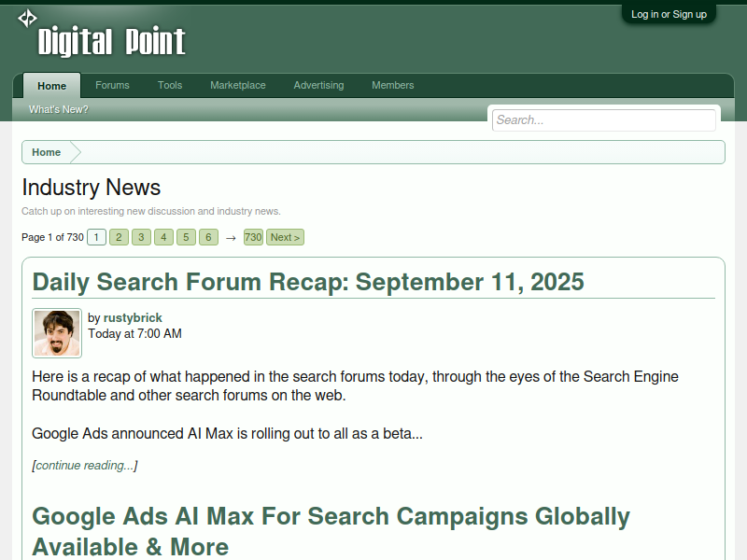Jump to last page 730

click(253, 237)
